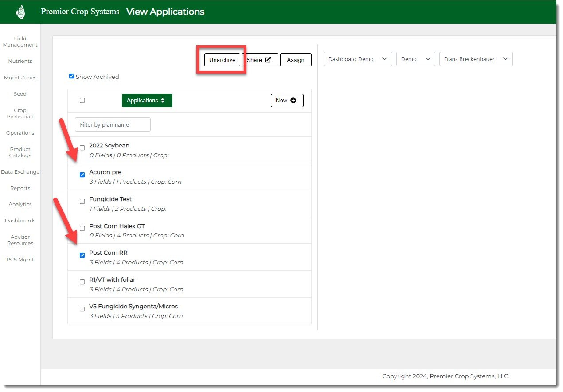
Task: Click the plus icon on New button
Action: coord(293,101)
